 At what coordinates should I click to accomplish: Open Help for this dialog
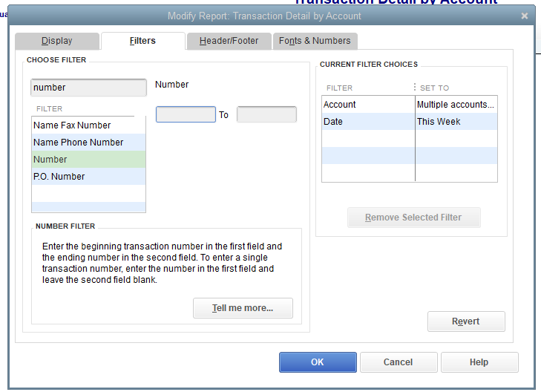(x=479, y=362)
